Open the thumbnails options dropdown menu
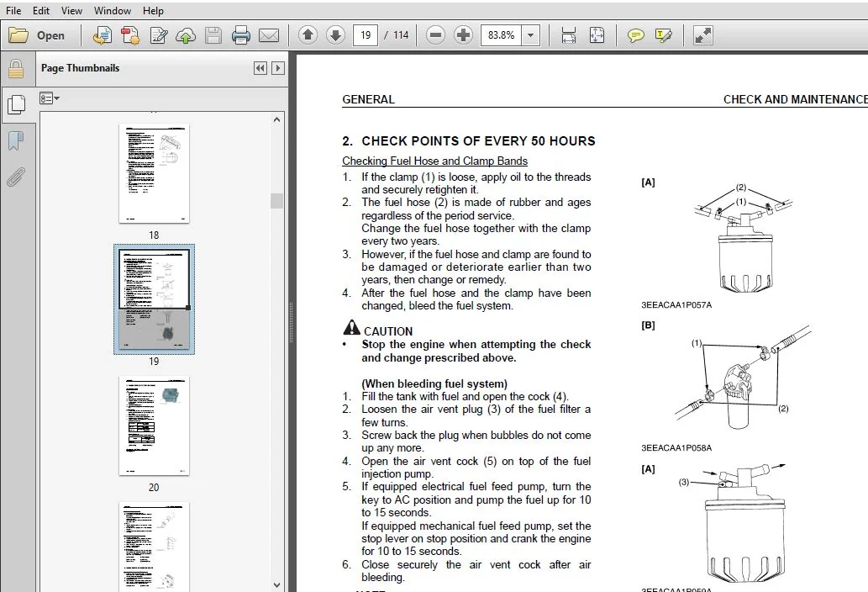This screenshot has width=868, height=592. click(x=50, y=98)
